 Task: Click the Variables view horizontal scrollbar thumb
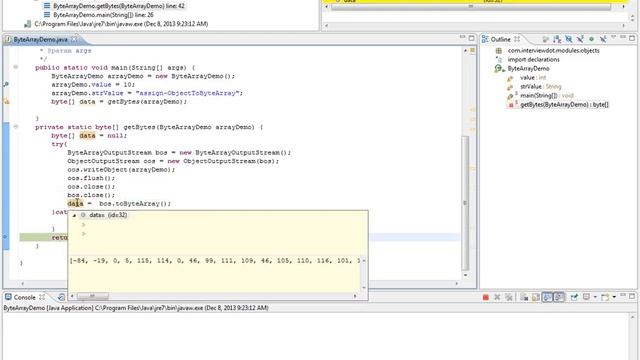pyautogui.click(x=471, y=7)
